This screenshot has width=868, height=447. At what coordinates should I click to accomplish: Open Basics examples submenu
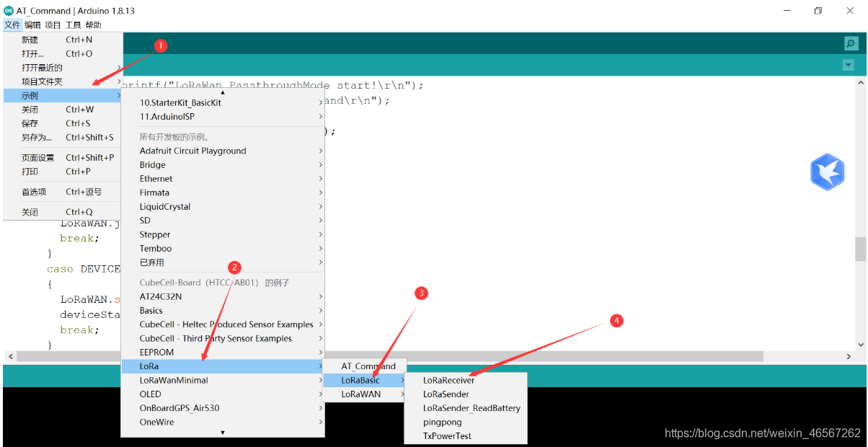(223, 311)
